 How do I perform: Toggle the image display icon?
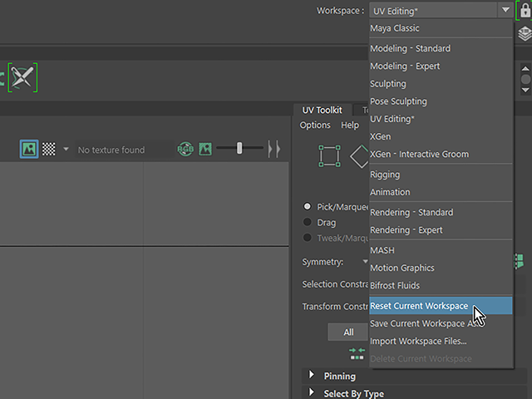[29, 149]
